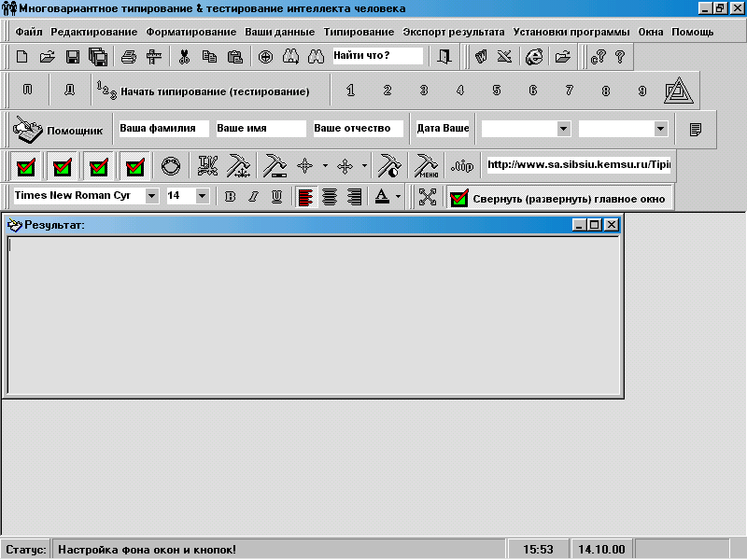Expand the arrow next to the first four-point star

click(x=325, y=166)
